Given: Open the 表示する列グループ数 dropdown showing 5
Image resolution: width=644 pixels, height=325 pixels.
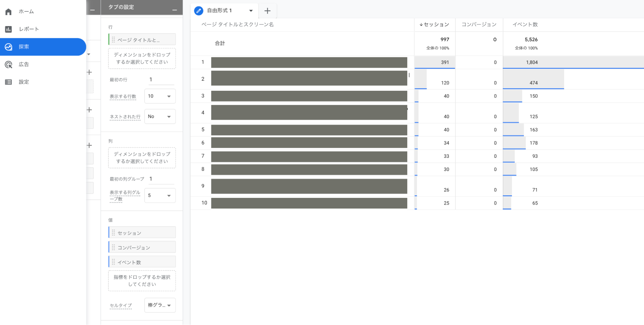Looking at the screenshot, I should click(160, 196).
